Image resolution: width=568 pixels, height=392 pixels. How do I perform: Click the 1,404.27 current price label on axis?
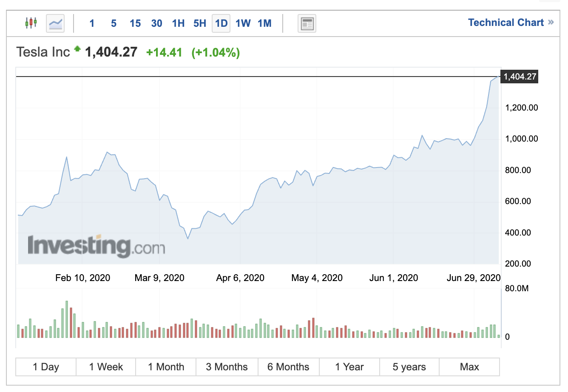(520, 77)
